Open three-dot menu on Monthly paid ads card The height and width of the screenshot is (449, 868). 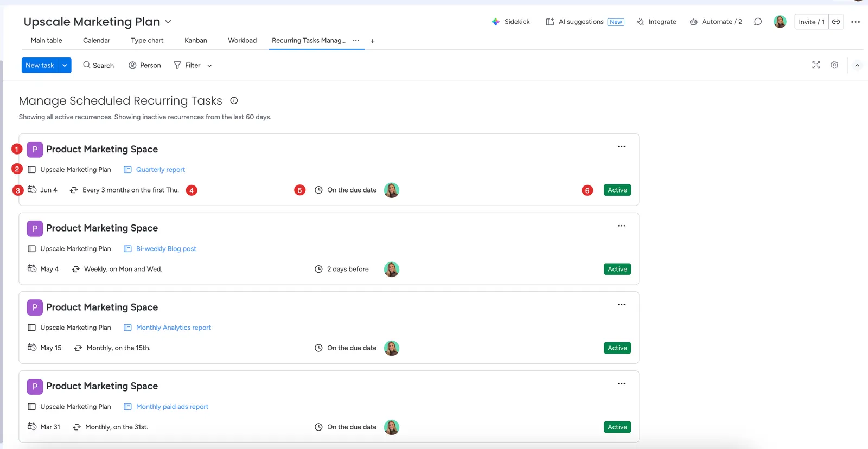click(x=621, y=383)
